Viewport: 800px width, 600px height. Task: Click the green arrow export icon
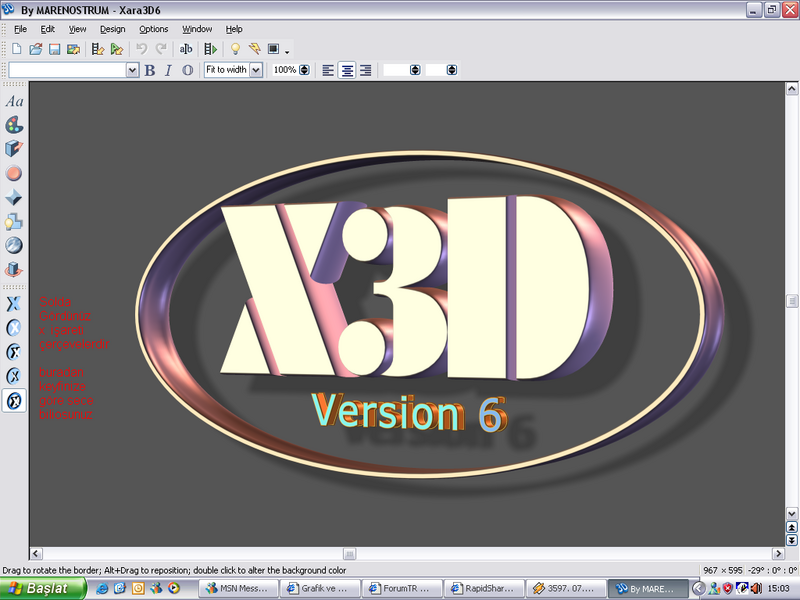(117, 49)
